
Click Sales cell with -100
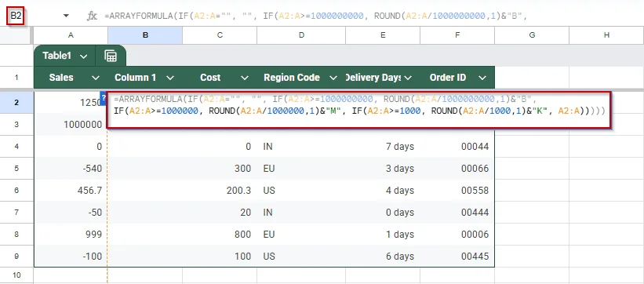coord(71,256)
